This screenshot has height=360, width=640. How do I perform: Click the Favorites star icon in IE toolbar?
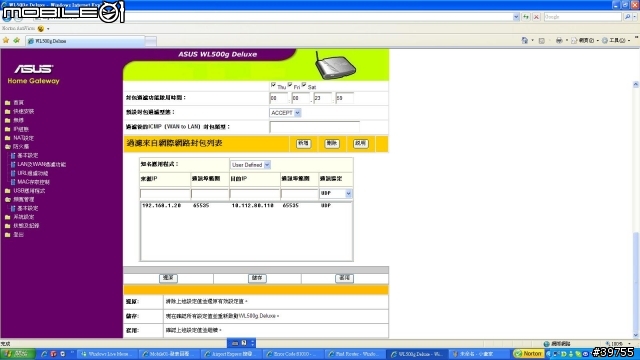point(6,40)
